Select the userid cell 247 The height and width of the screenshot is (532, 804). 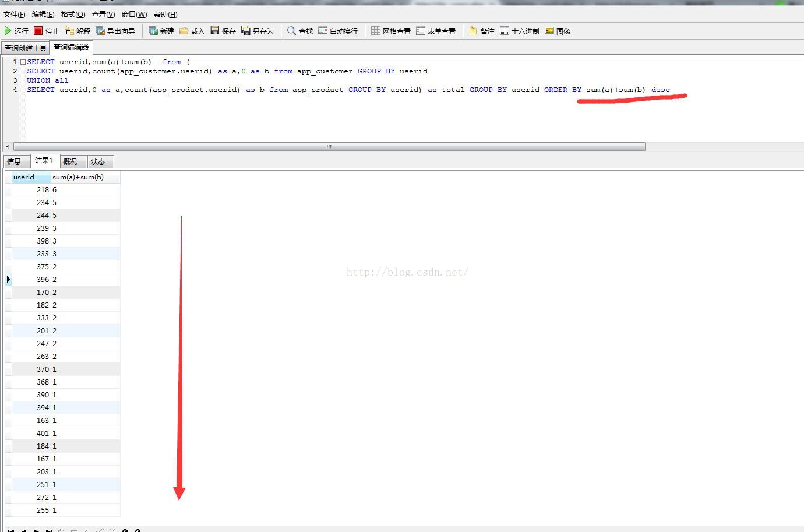[x=31, y=344]
